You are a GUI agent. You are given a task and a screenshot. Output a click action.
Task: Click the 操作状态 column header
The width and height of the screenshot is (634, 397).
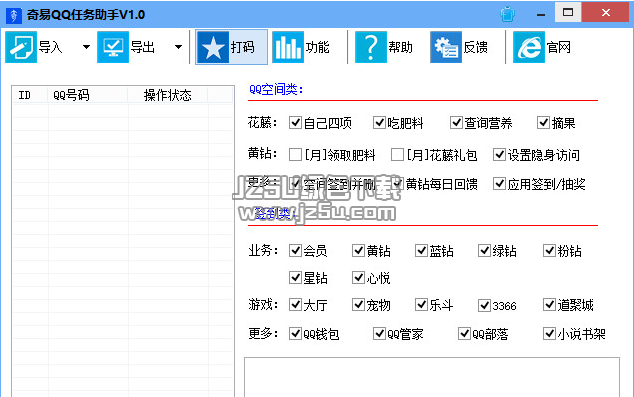(x=167, y=95)
